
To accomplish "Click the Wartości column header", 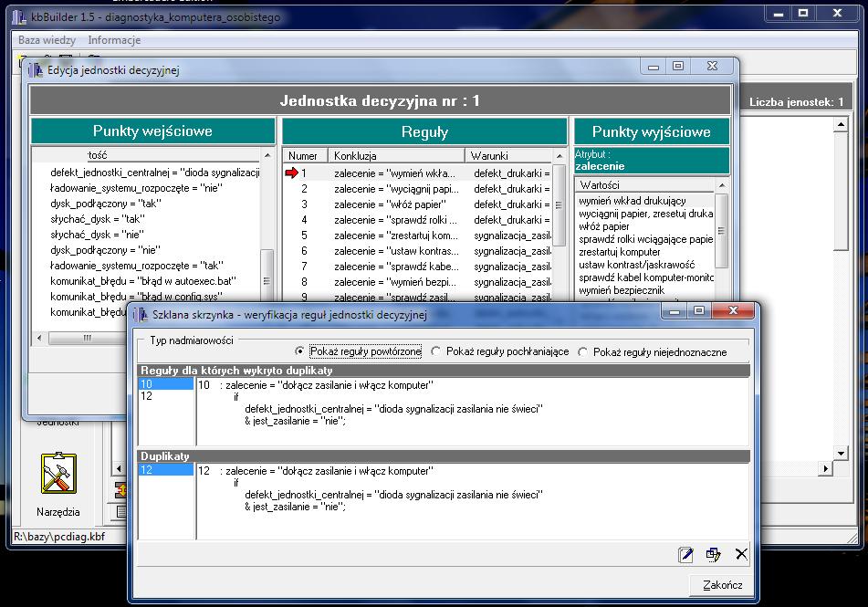I will [x=646, y=185].
